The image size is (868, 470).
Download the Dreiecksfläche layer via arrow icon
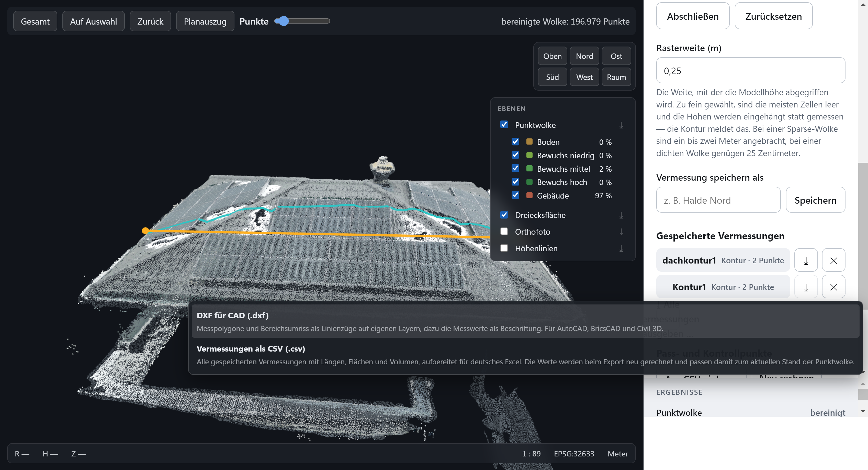click(621, 215)
